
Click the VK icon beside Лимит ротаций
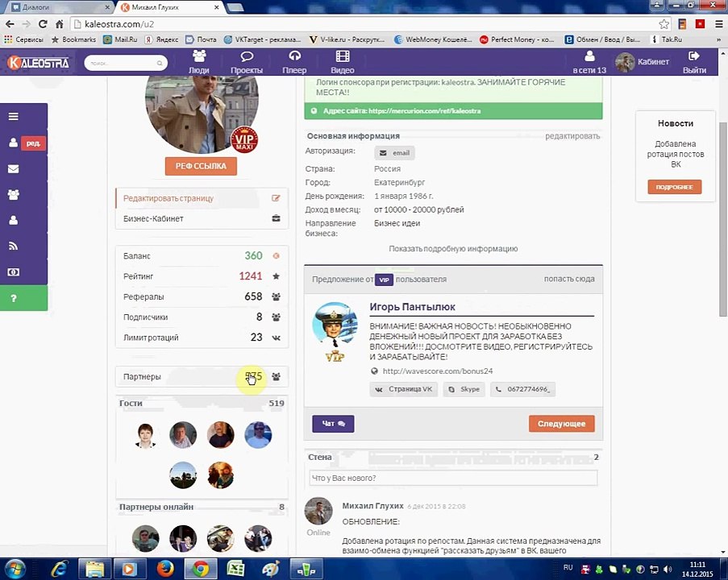pos(276,338)
